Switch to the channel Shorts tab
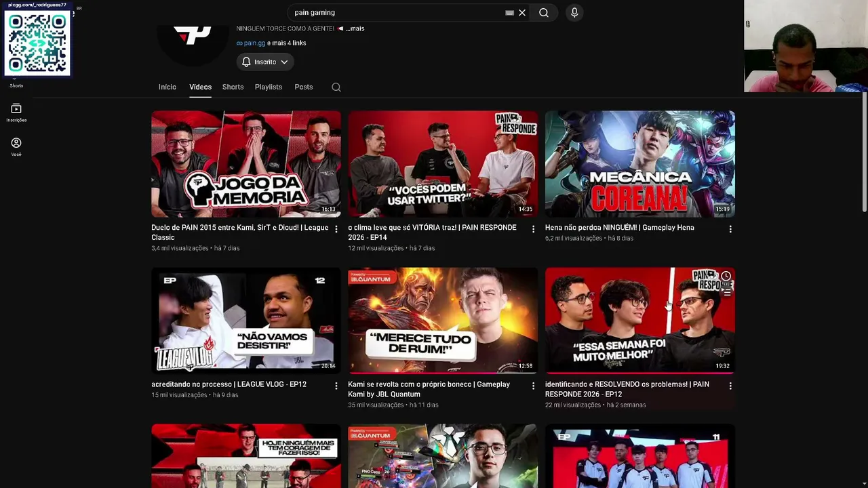 coord(233,87)
